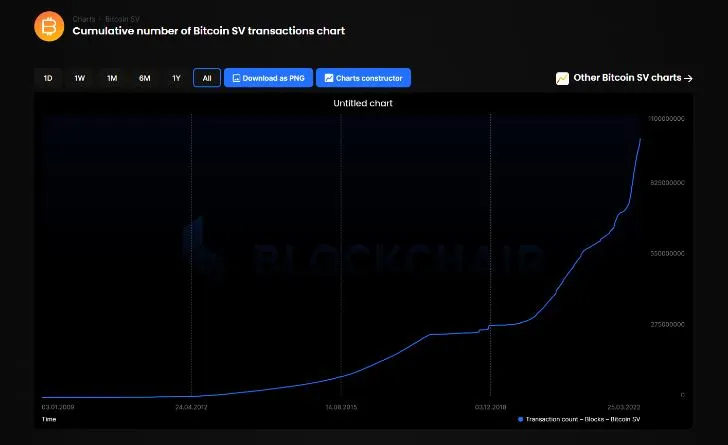Click the 14.08.2015 axis date label

click(x=341, y=407)
